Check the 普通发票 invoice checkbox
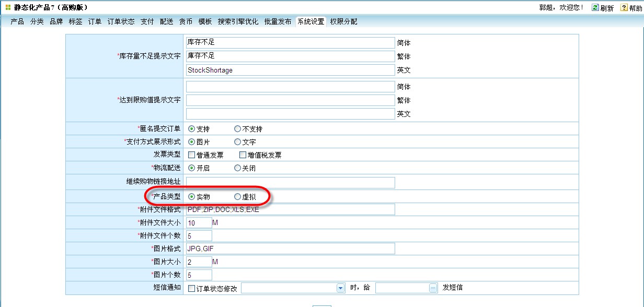The width and height of the screenshot is (644, 307). point(191,155)
